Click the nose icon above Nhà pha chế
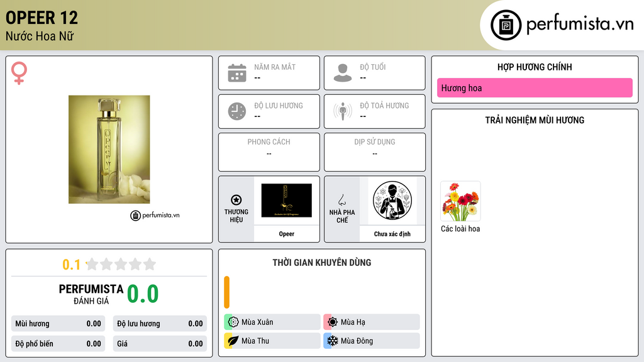644x362 pixels. (341, 200)
